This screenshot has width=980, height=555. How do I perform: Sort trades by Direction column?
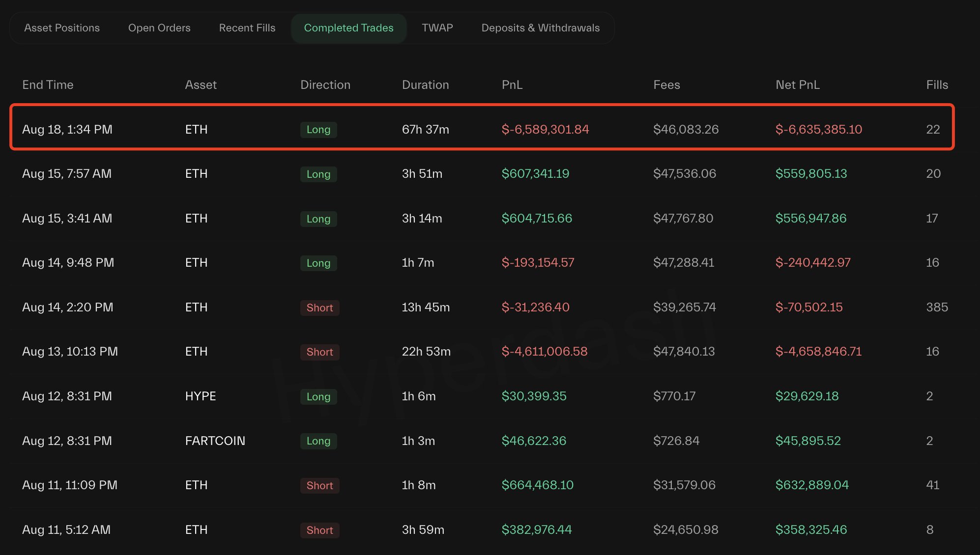pyautogui.click(x=325, y=85)
